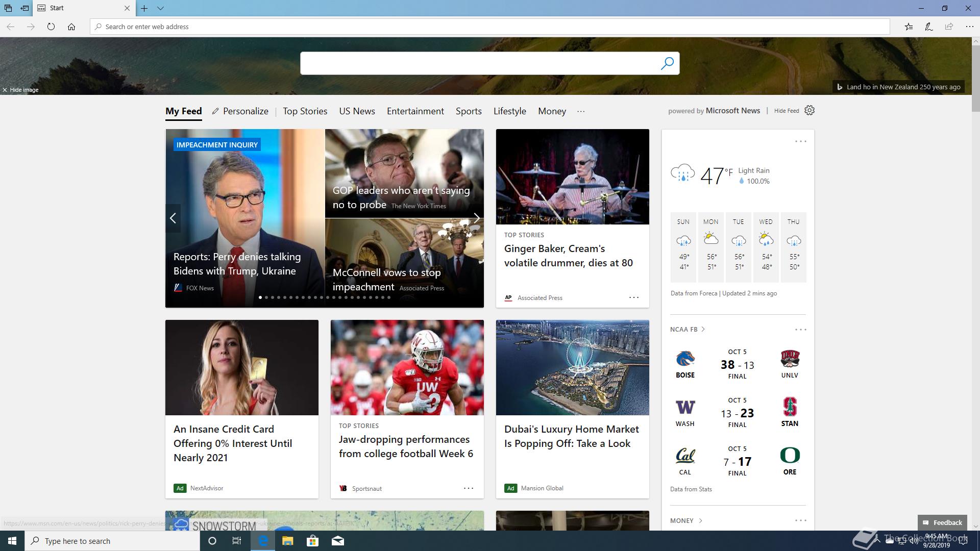Expand the NCAA FB section
This screenshot has height=551, width=980.
[688, 330]
